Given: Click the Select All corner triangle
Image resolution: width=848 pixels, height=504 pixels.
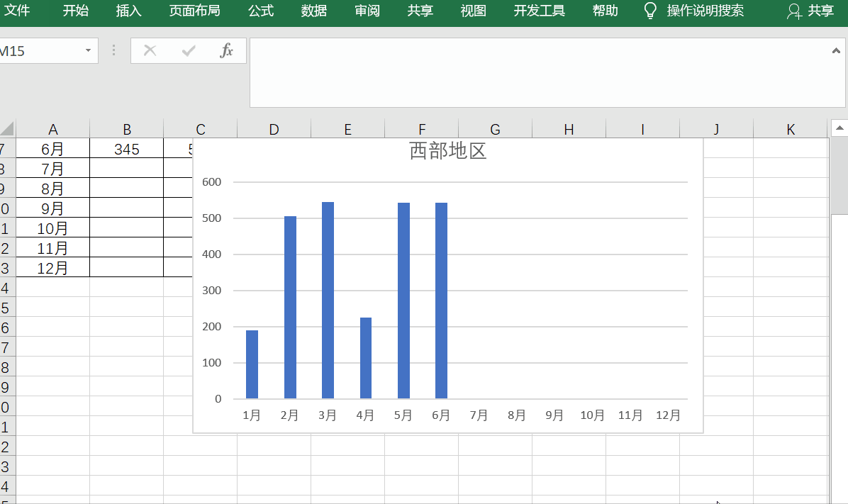Looking at the screenshot, I should click(7, 129).
